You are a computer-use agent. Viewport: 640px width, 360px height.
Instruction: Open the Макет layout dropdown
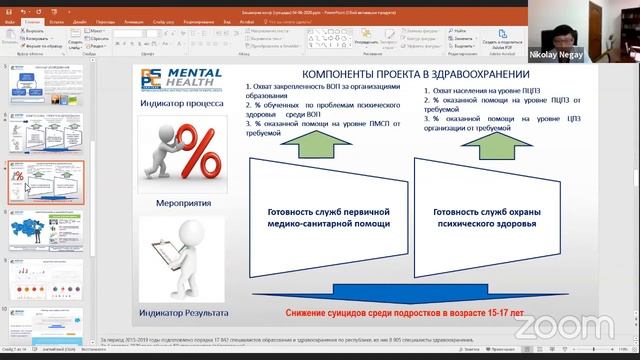[x=94, y=31]
